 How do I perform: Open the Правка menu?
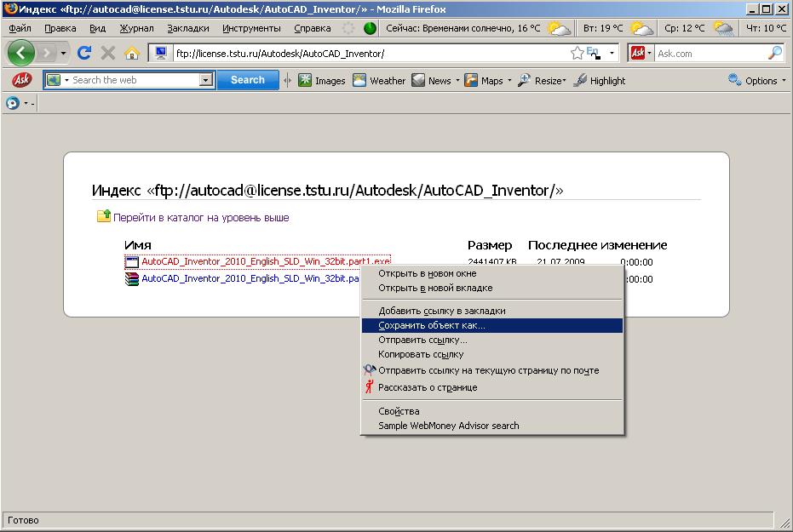tap(60, 28)
